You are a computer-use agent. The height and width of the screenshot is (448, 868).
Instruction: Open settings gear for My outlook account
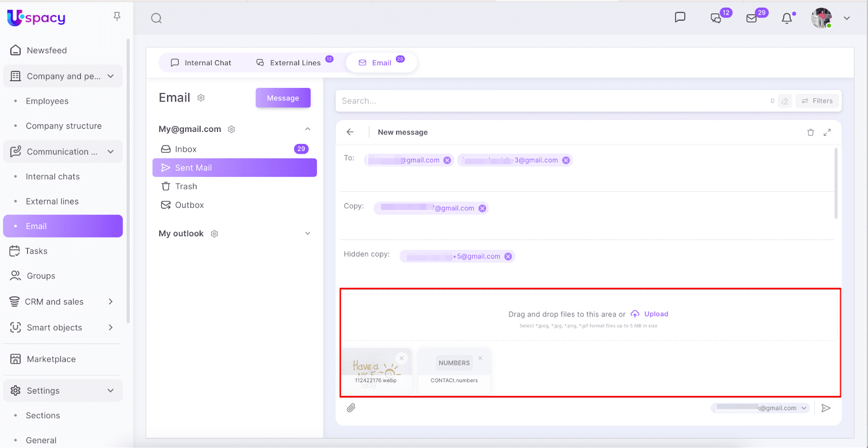(x=214, y=234)
